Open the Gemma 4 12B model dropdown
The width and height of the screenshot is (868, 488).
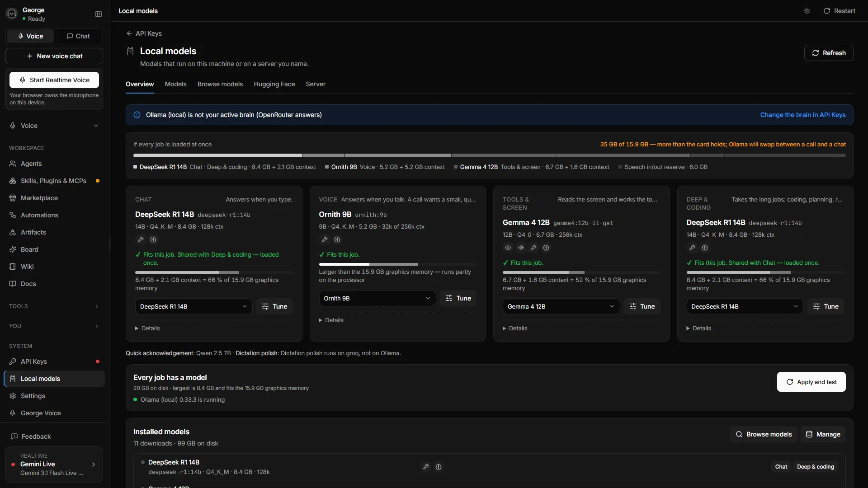pyautogui.click(x=561, y=306)
